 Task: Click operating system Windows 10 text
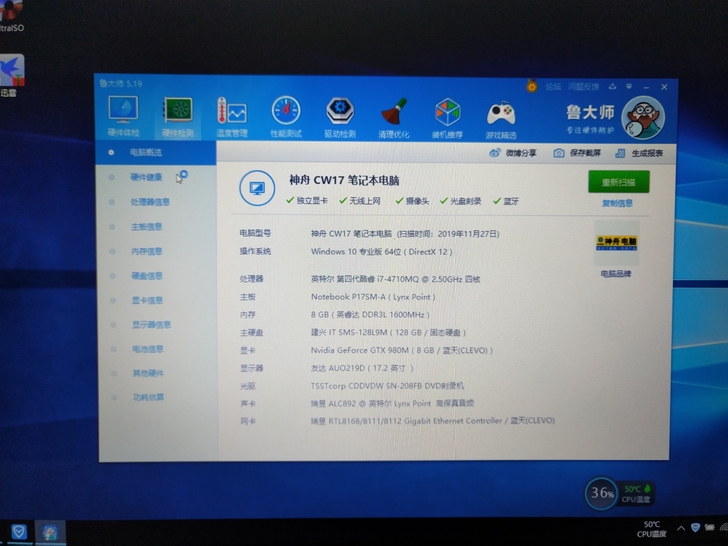[381, 252]
